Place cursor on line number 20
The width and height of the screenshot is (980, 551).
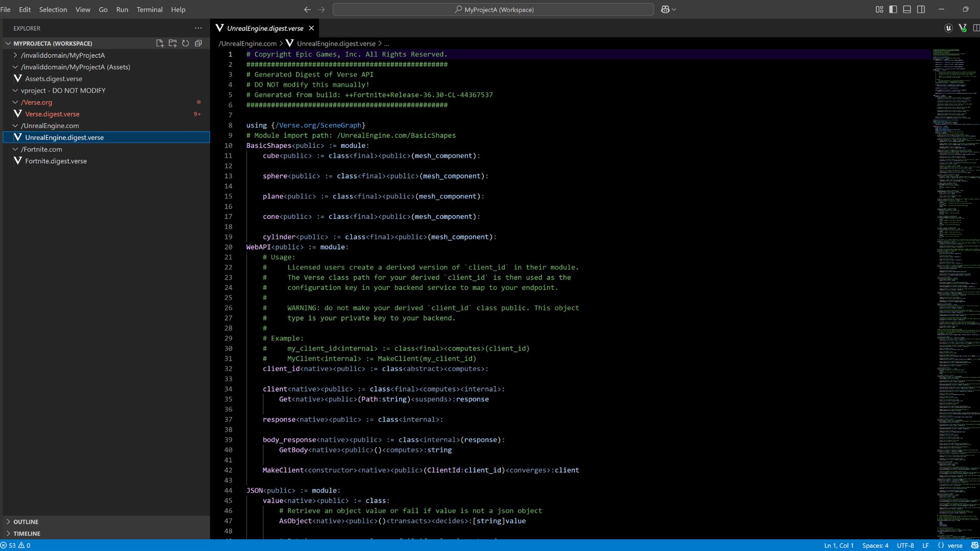[228, 247]
